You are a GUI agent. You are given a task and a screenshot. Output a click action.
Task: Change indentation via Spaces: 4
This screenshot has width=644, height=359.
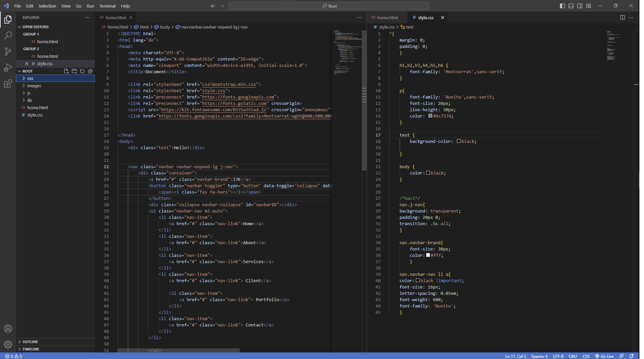(x=539, y=356)
